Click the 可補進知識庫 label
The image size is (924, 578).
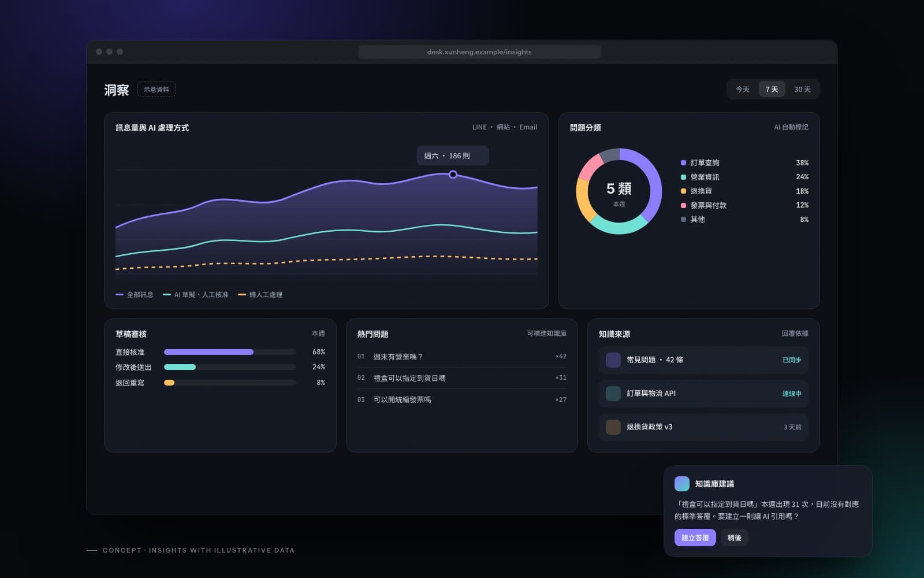[x=546, y=334]
